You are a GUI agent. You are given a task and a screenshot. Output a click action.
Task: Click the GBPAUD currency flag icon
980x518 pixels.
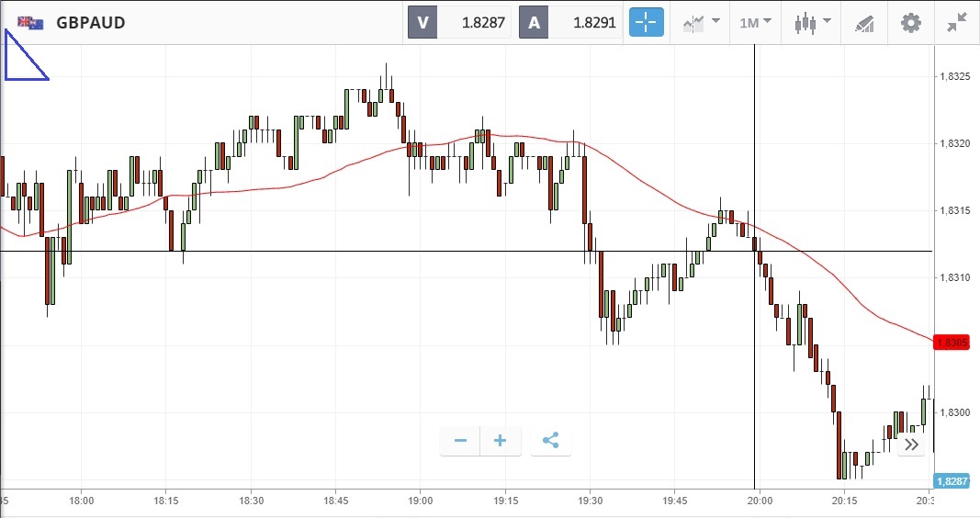pyautogui.click(x=30, y=22)
